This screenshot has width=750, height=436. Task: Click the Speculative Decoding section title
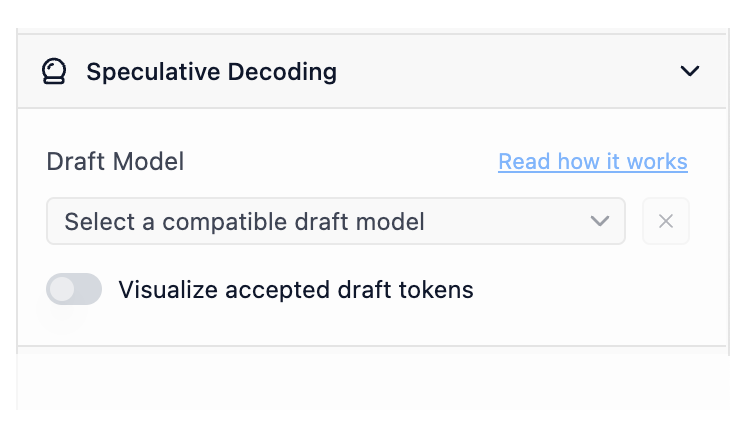[211, 72]
